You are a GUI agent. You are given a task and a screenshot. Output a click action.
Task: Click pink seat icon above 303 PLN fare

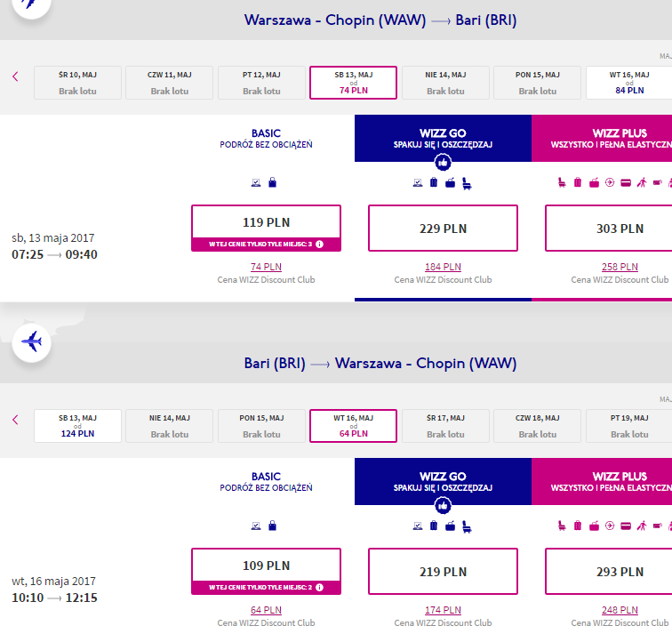pyautogui.click(x=562, y=183)
